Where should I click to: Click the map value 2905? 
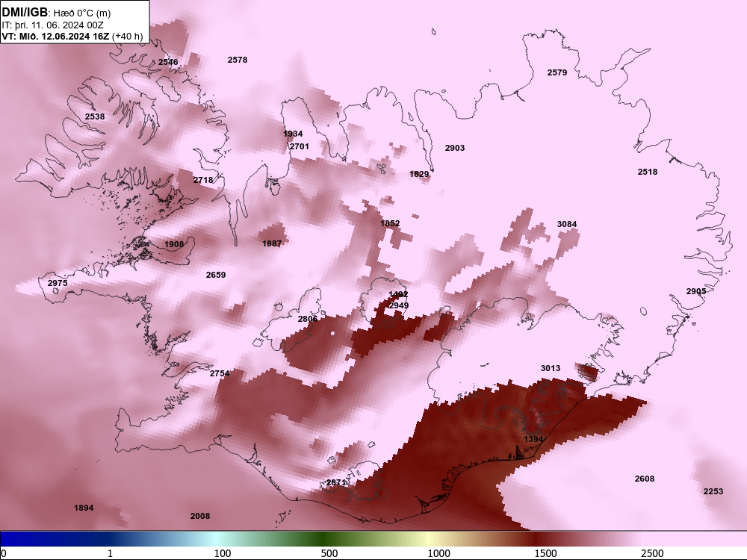(x=696, y=291)
